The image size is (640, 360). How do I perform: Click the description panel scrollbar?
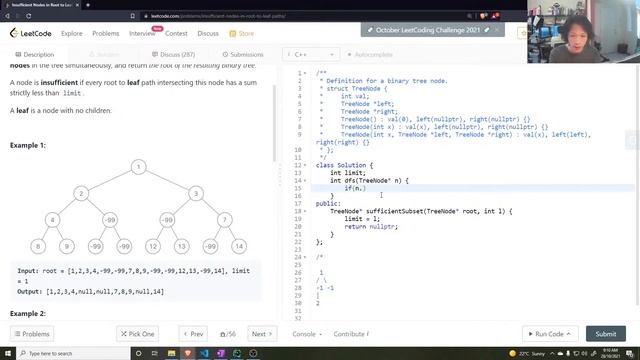point(274,122)
